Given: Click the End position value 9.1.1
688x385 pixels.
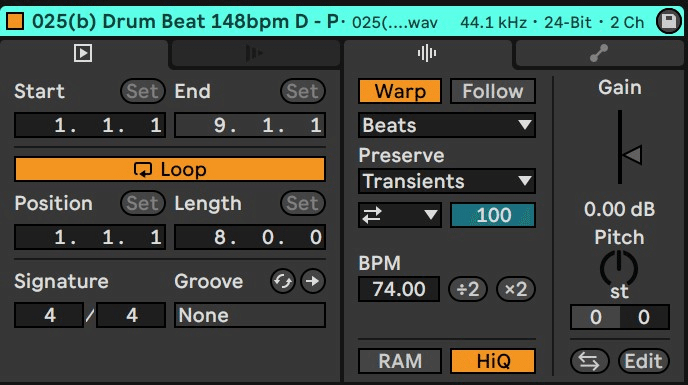Looking at the screenshot, I should point(250,125).
